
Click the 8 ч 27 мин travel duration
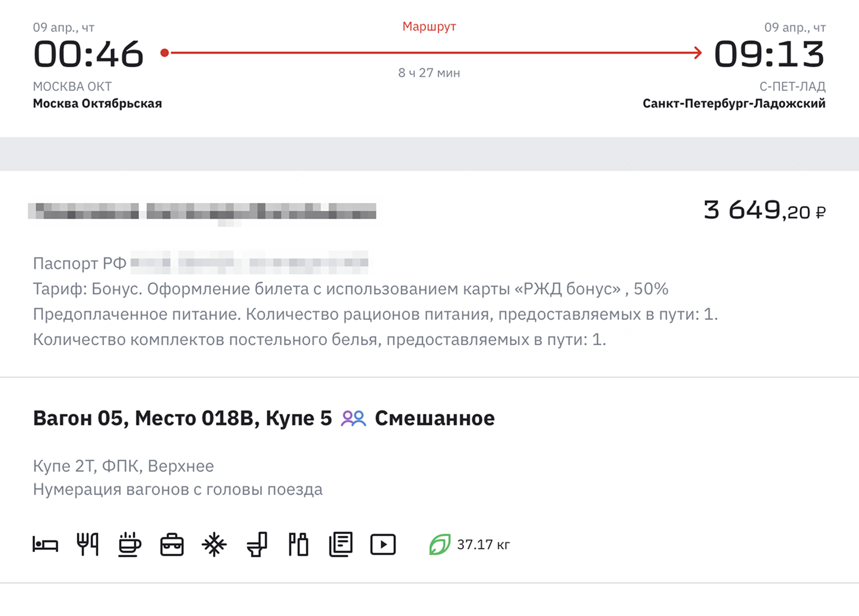[x=429, y=73]
